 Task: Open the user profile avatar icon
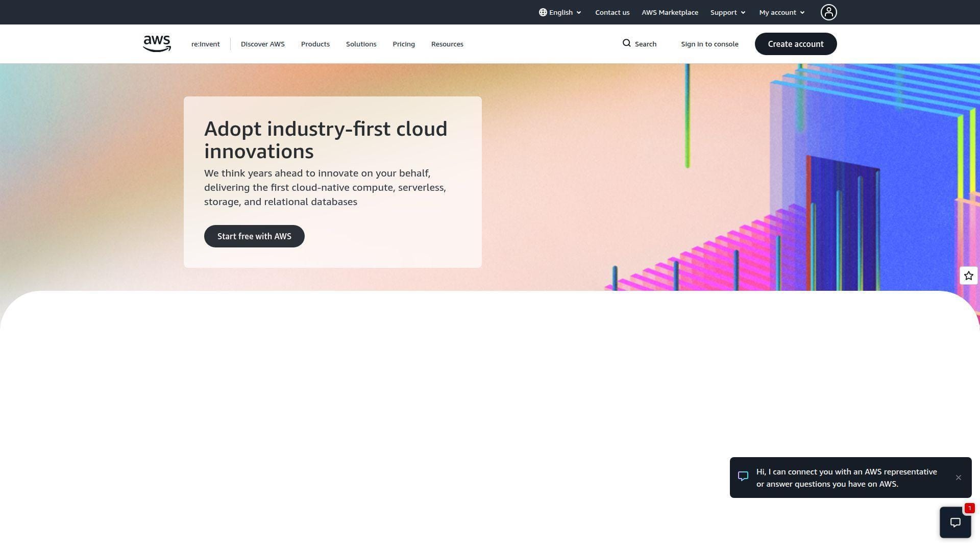coord(828,12)
